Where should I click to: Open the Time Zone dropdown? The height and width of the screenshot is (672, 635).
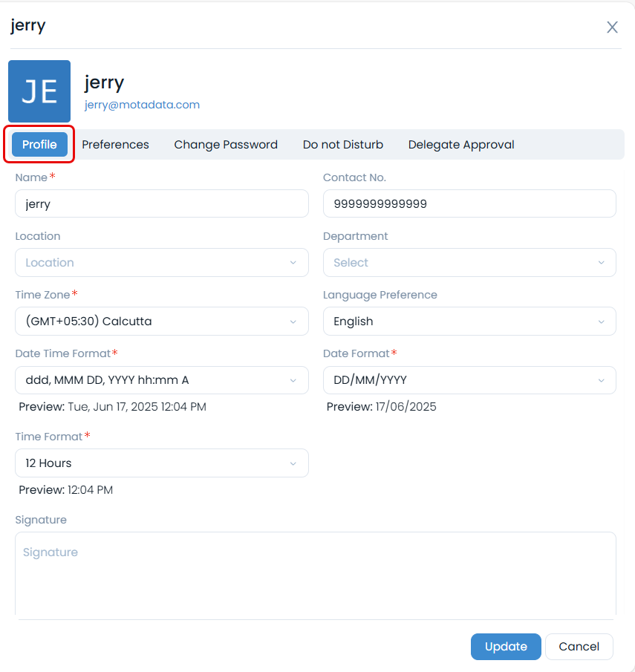[161, 321]
